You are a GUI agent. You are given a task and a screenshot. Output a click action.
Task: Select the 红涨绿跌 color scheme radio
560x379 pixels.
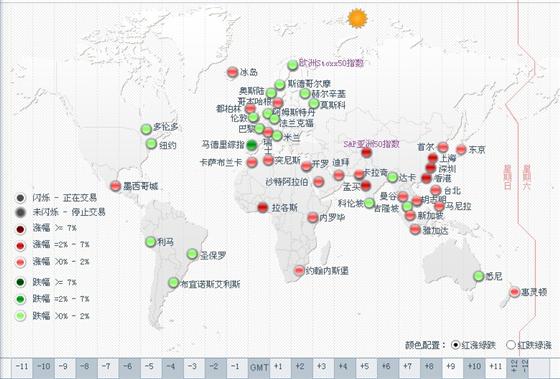[x=455, y=345]
